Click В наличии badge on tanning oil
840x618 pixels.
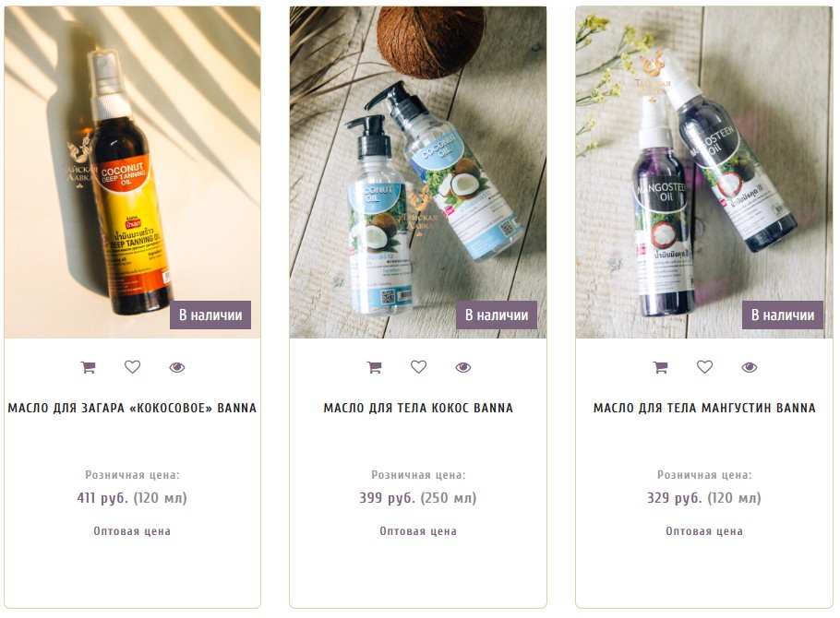(210, 315)
